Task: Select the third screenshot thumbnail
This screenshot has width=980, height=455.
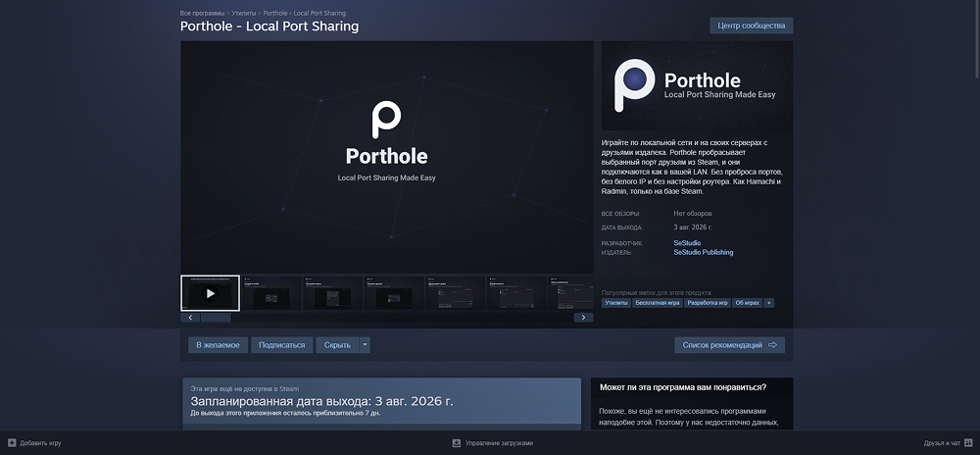Action: pos(332,293)
